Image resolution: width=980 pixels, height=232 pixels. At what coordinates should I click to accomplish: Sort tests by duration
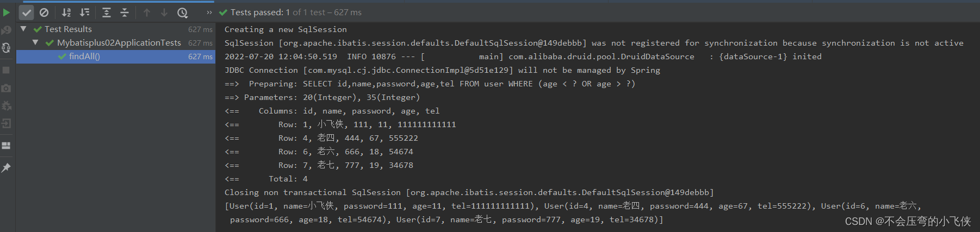(x=85, y=12)
